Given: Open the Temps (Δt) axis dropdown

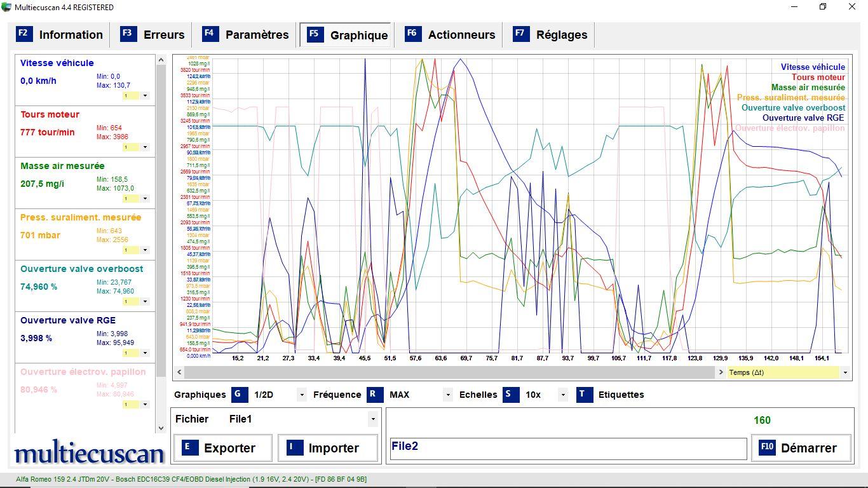Looking at the screenshot, I should [x=845, y=372].
